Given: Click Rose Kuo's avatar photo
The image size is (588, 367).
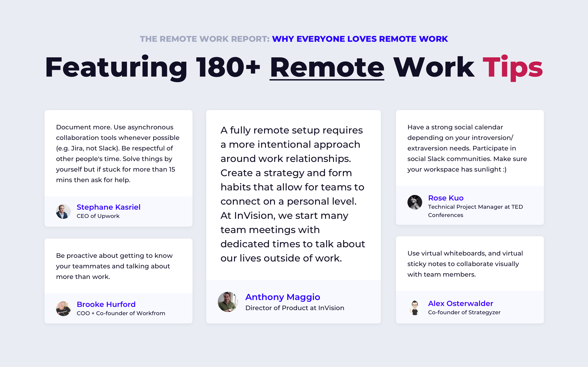Looking at the screenshot, I should pos(415,202).
